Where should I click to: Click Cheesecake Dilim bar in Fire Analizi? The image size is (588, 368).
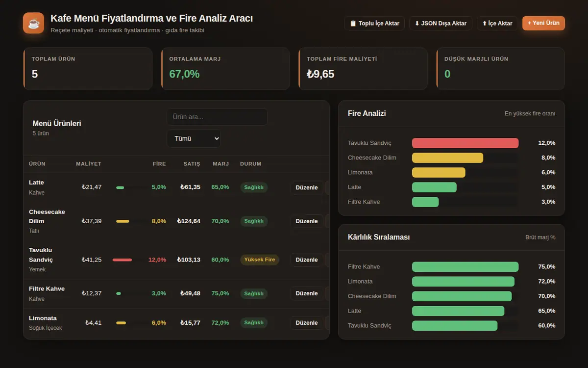tap(447, 158)
